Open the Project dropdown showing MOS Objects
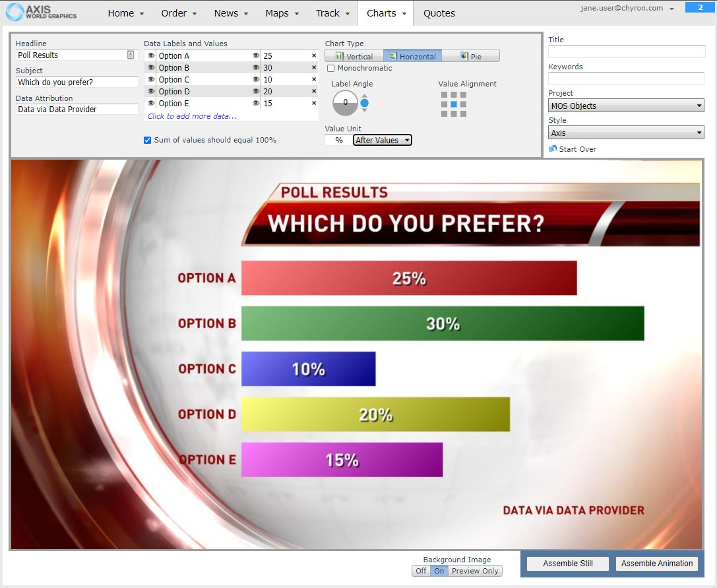 point(626,106)
